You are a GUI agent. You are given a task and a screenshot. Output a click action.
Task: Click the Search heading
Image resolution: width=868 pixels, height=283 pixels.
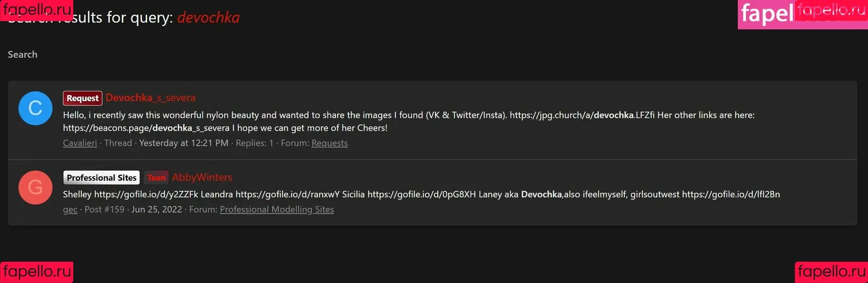click(23, 54)
